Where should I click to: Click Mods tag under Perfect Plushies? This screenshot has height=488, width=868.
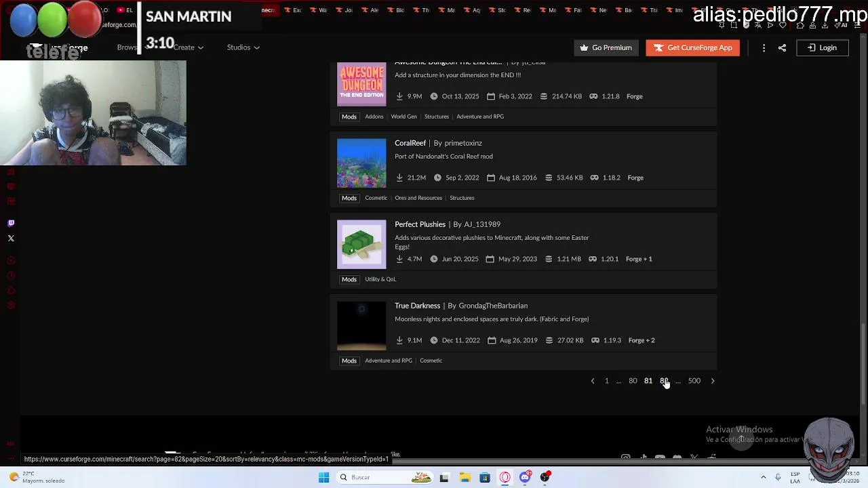(349, 279)
